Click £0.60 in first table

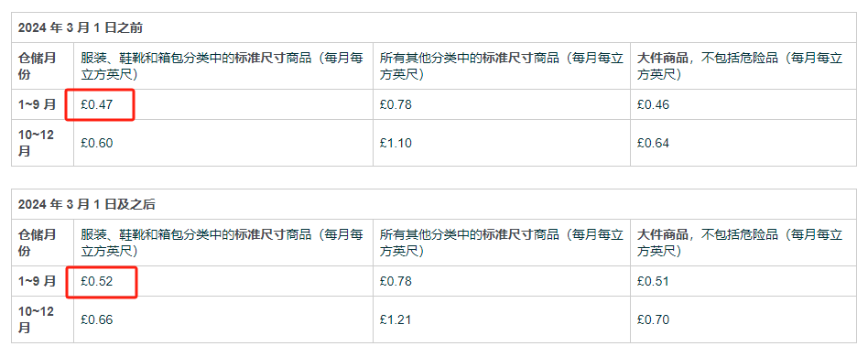pyautogui.click(x=97, y=144)
